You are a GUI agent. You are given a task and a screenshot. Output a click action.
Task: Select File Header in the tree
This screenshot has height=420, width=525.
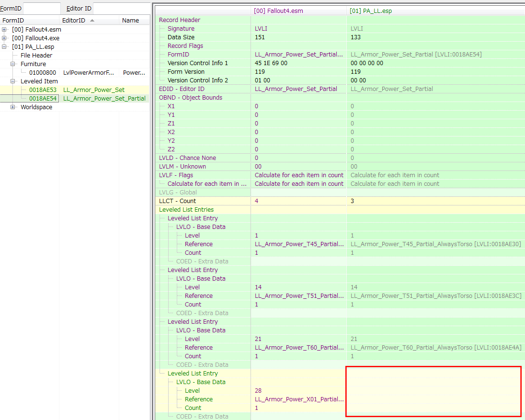click(36, 55)
